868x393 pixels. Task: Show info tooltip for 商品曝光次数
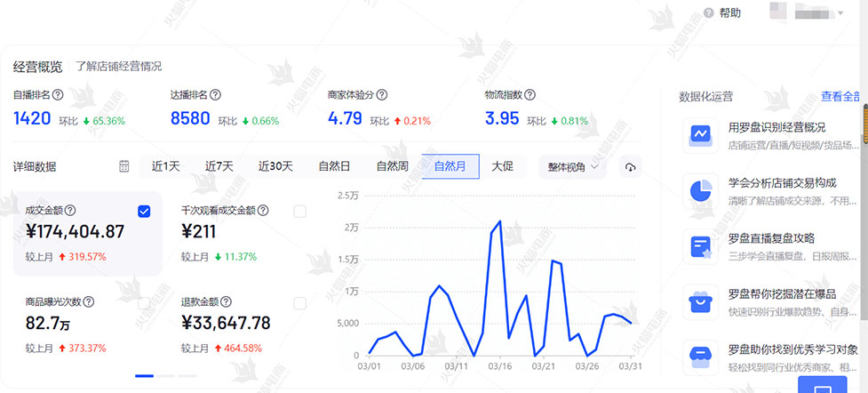(89, 302)
